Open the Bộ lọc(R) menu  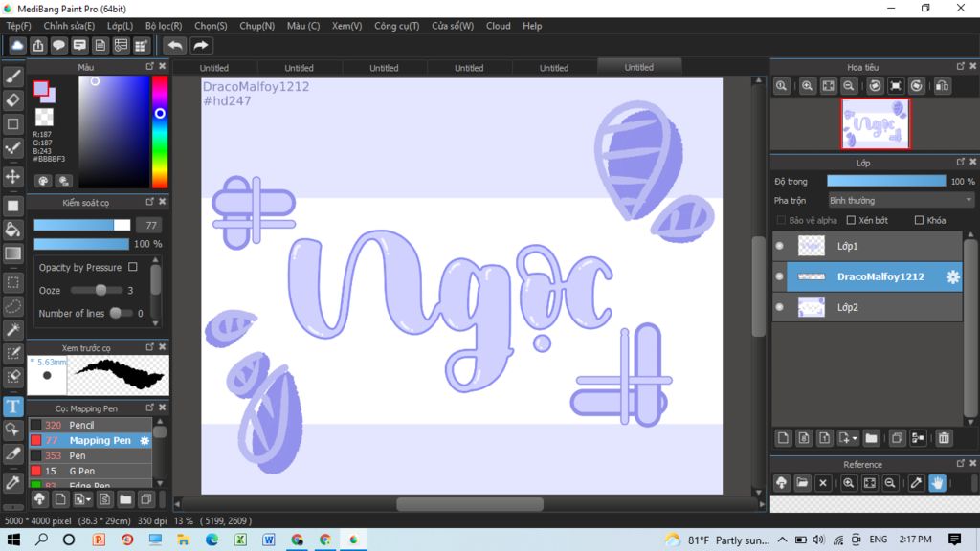pos(164,26)
